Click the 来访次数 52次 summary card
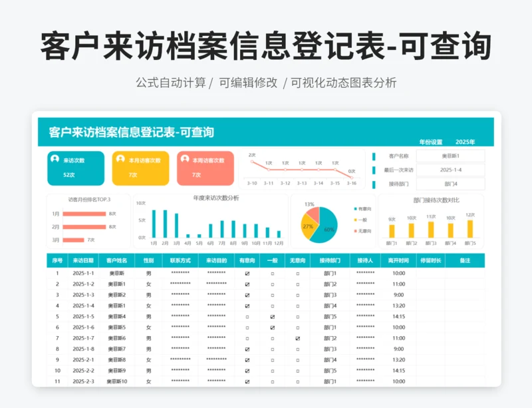Image resolution: width=532 pixels, height=408 pixels. [x=76, y=168]
